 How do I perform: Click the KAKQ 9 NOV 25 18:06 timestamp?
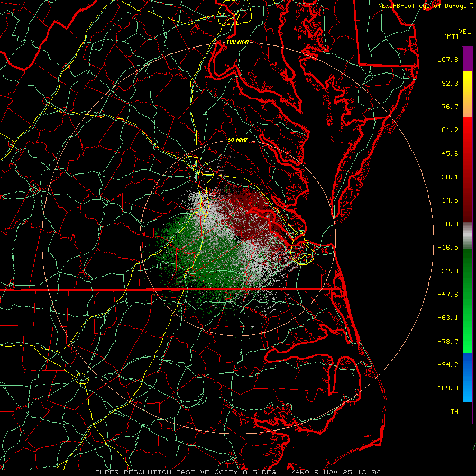(335, 472)
